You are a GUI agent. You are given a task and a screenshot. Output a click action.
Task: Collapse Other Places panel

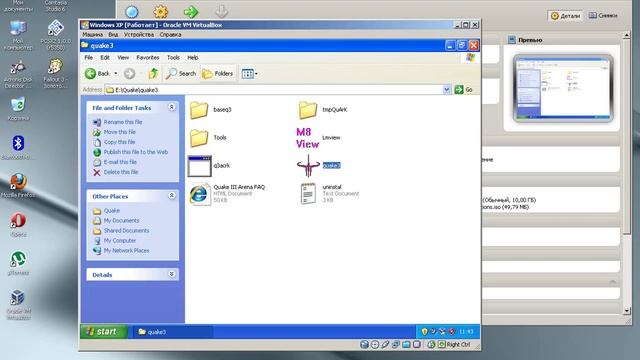[x=172, y=196]
